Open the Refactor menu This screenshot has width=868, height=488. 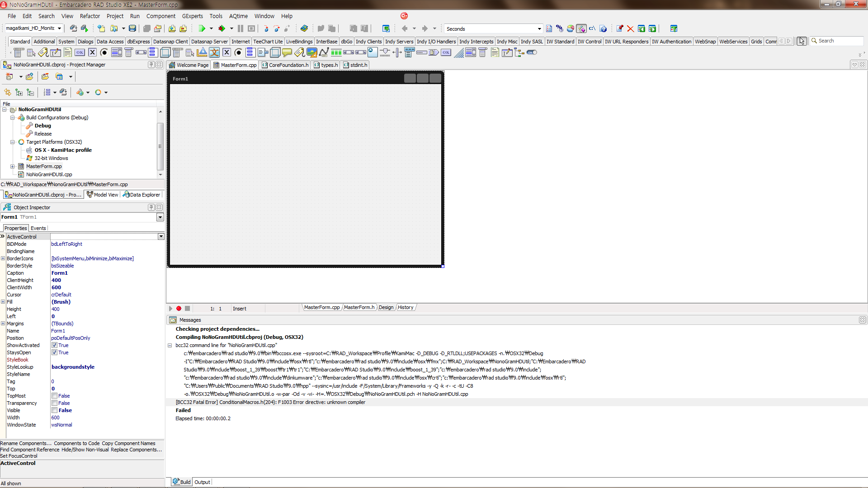(x=90, y=16)
